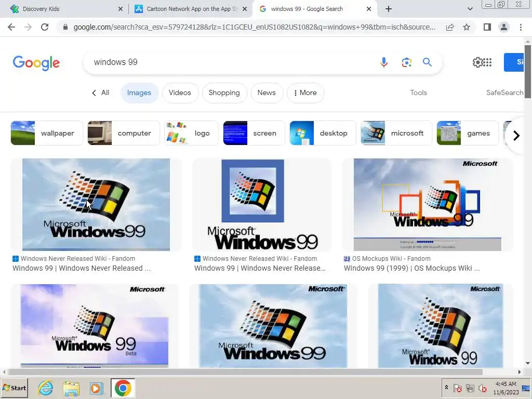Start voice search with microphone icon
The height and width of the screenshot is (399, 532).
[384, 62]
